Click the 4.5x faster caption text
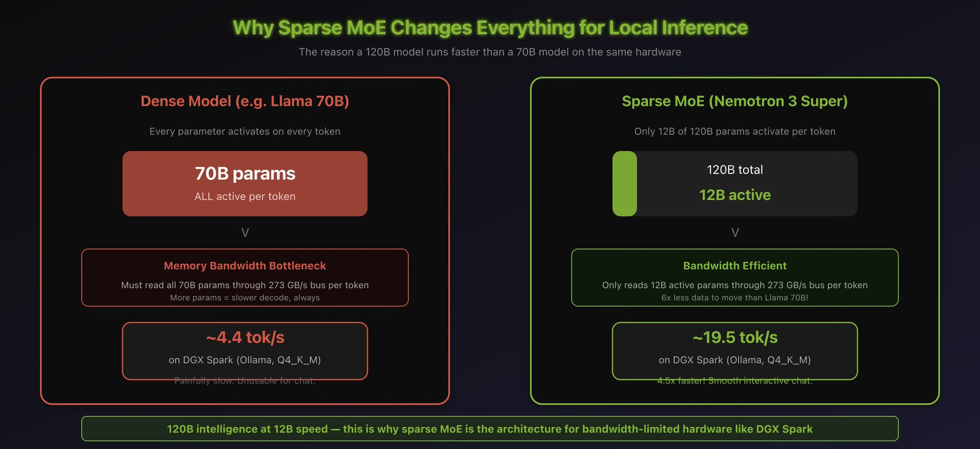 click(735, 381)
